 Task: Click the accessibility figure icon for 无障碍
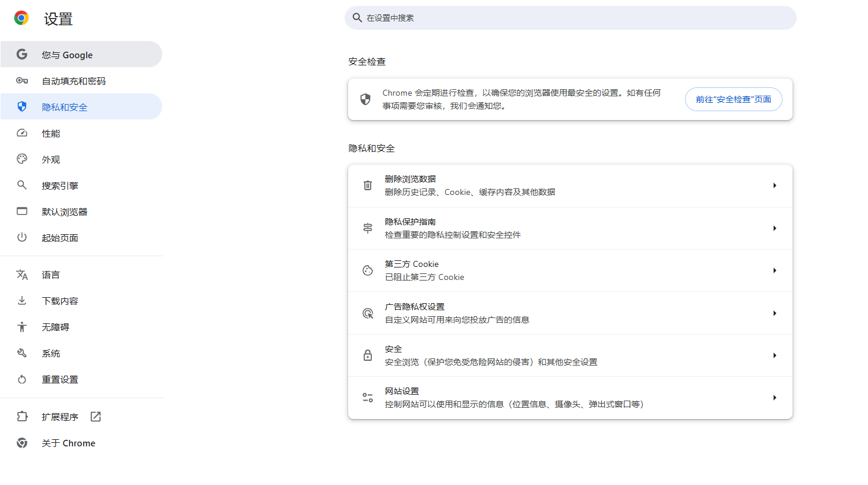tap(22, 327)
